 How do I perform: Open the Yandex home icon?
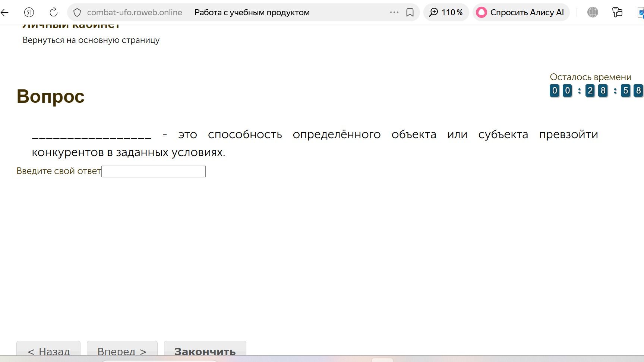pos(29,13)
